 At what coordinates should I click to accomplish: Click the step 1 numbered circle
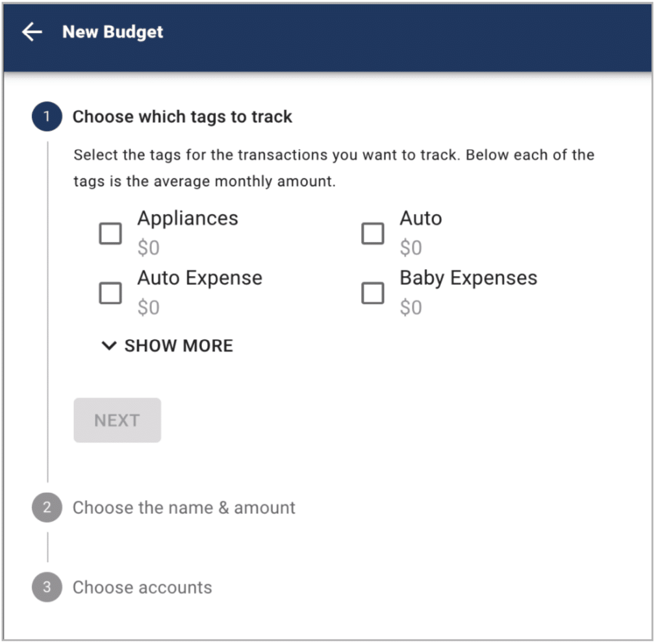click(x=47, y=116)
